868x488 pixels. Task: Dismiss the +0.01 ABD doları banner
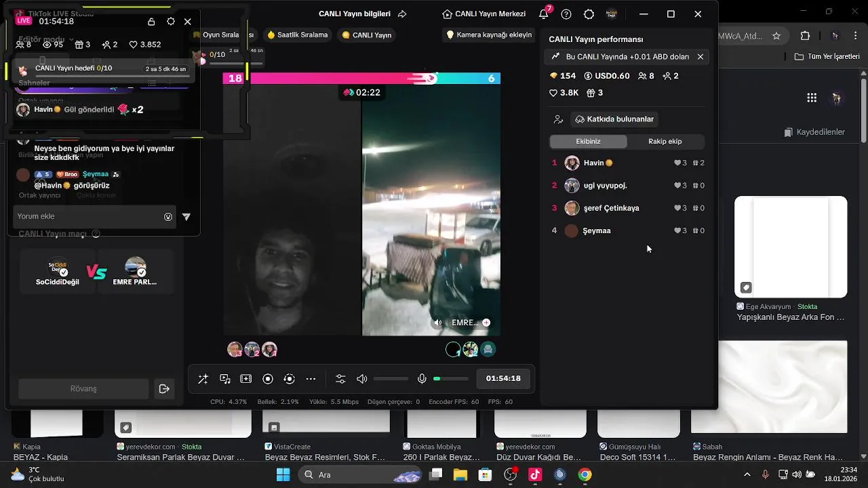[701, 57]
